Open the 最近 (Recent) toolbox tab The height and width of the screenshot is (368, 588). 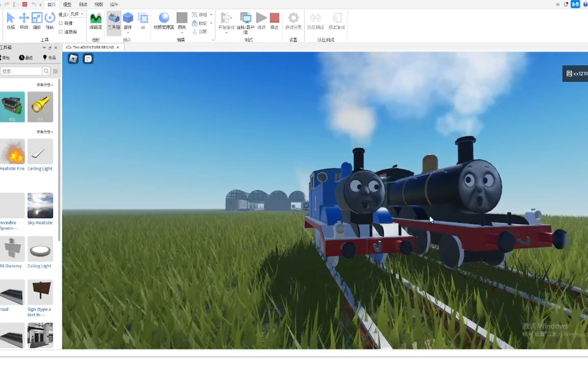(26, 58)
